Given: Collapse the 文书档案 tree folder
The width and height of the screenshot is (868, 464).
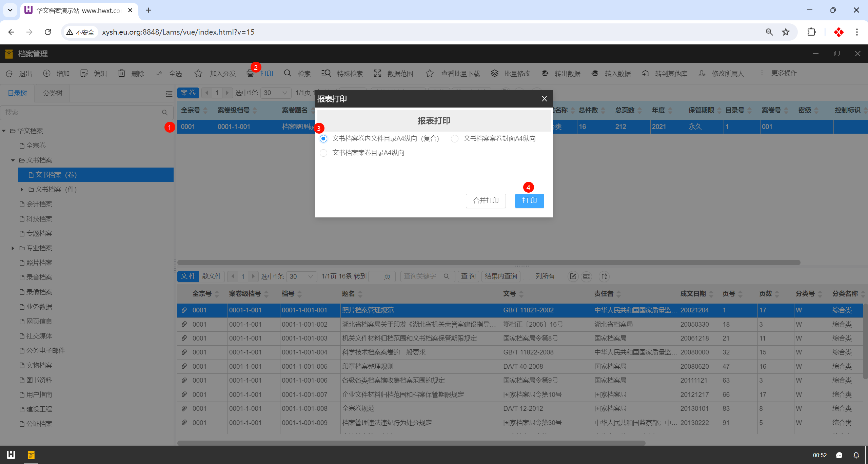Looking at the screenshot, I should pyautogui.click(x=13, y=160).
